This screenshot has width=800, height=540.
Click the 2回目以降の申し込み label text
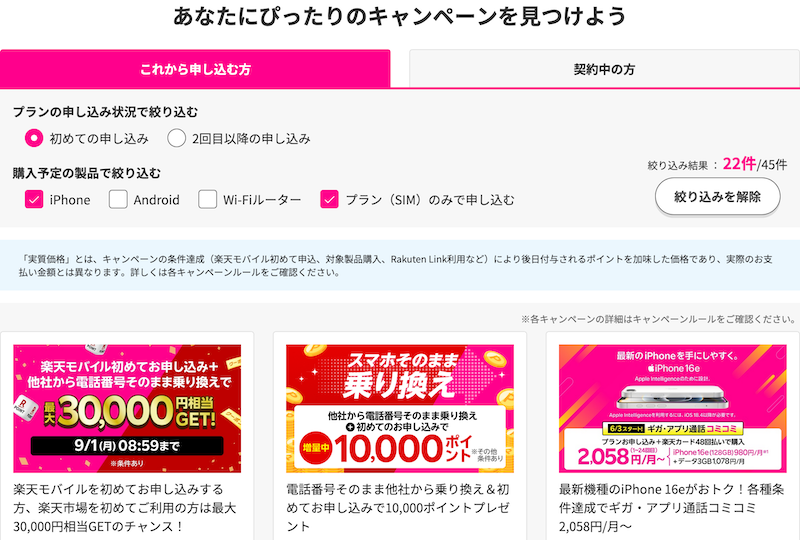click(251, 138)
